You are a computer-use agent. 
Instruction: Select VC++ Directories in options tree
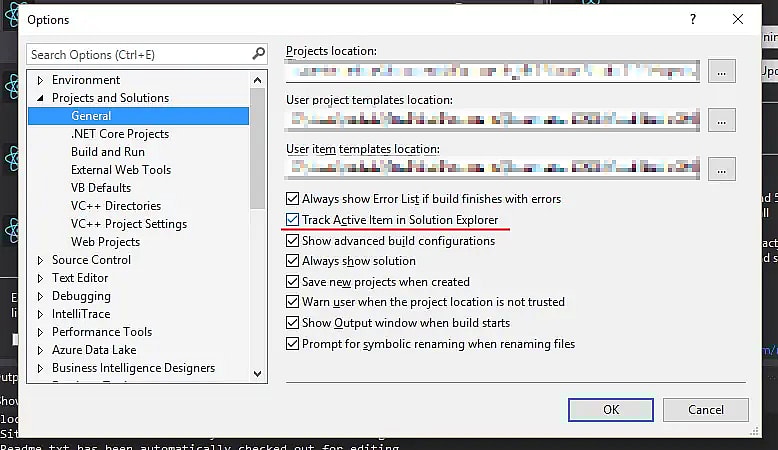[x=115, y=206]
